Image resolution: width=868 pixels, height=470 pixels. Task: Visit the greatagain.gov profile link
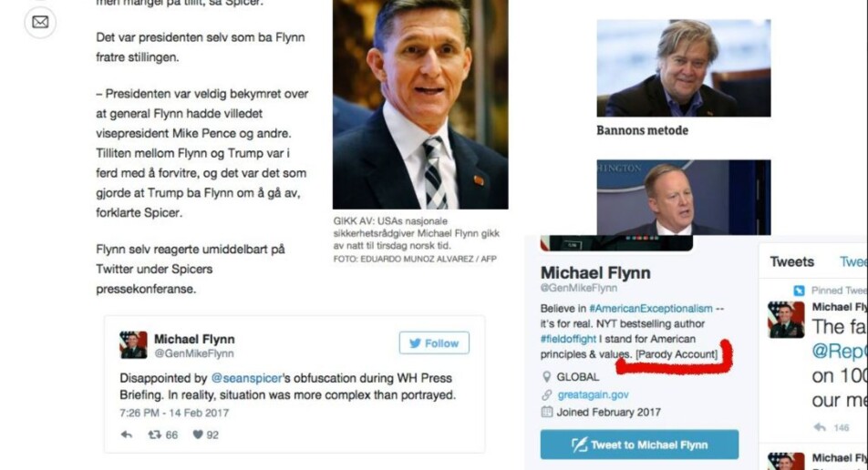pyautogui.click(x=593, y=394)
